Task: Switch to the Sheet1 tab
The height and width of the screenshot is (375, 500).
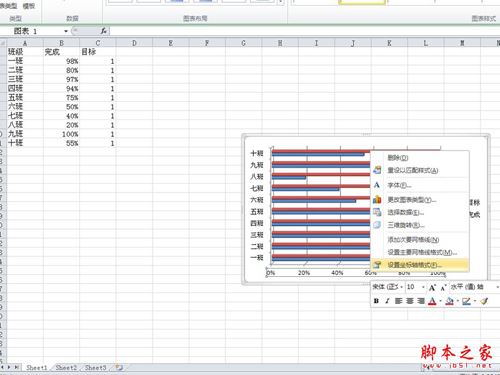Action: pyautogui.click(x=37, y=367)
